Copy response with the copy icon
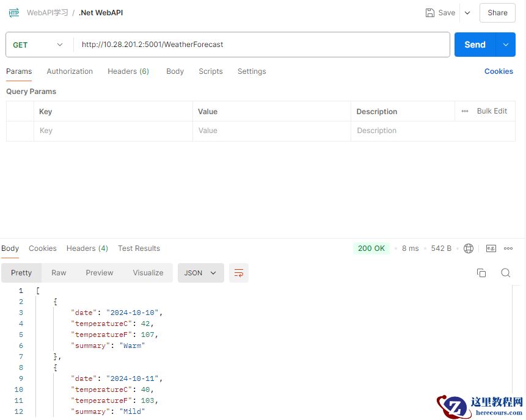The width and height of the screenshot is (526, 420). coord(481,273)
